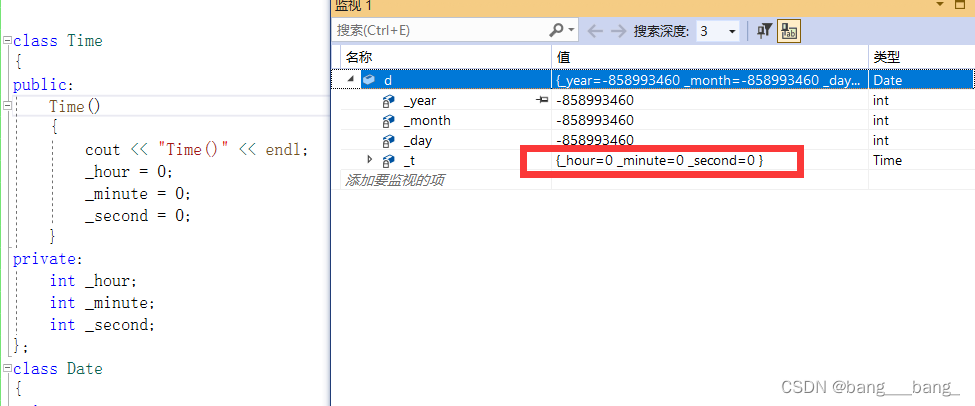Click the _month value -858993460

point(595,120)
